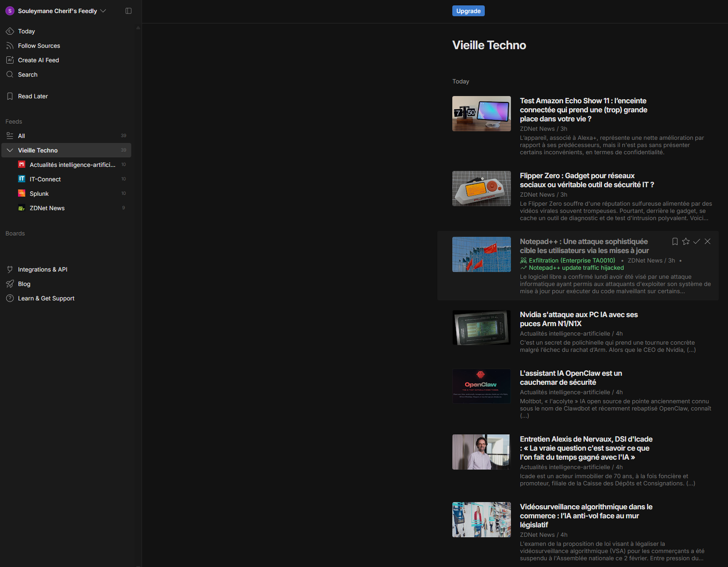Save Notepad++ article to Read Later
This screenshot has width=728, height=567.
pos(675,241)
